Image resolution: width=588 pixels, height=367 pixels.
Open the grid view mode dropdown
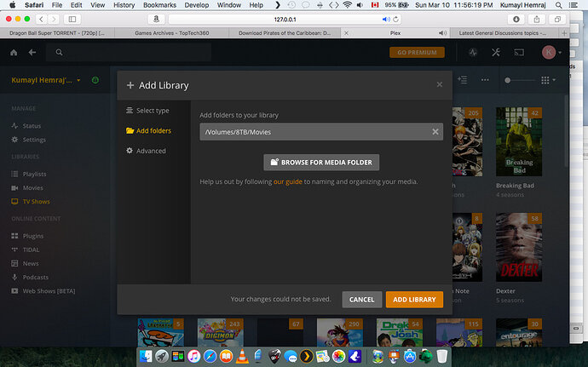point(548,80)
